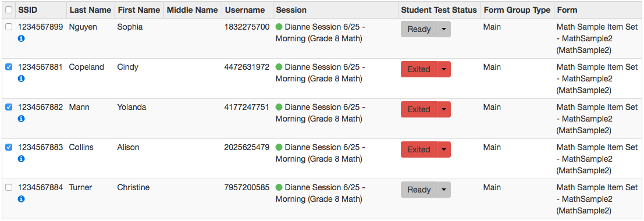Expand status dropdown arrow for Sophia Nguyen
Screen dimensions: 644x221
444,29
